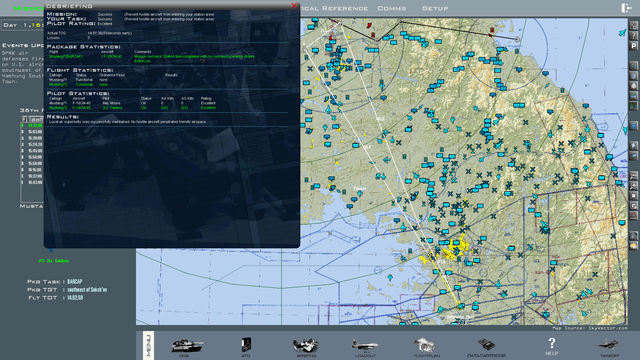Click the exit door icon at top right
This screenshot has width=640, height=360.
coord(626,8)
